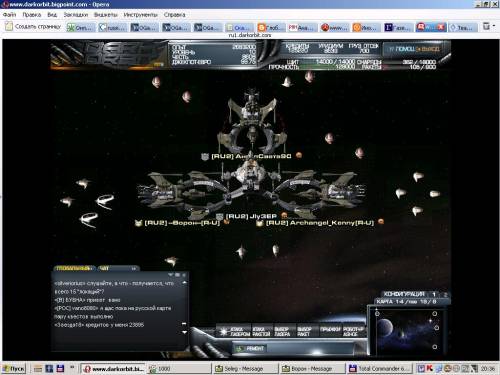Click the Выход logout link
This screenshot has height=375, width=500.
coord(429,49)
